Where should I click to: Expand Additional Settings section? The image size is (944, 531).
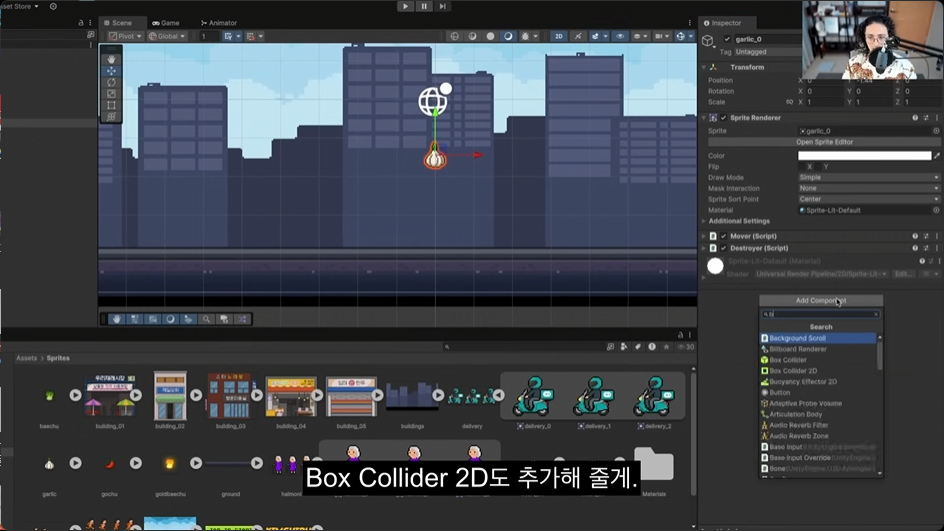pyautogui.click(x=704, y=221)
